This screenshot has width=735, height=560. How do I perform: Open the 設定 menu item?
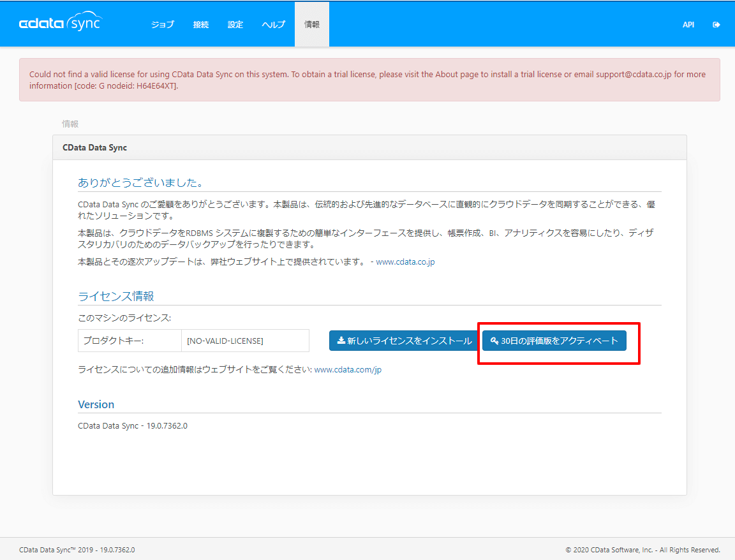235,25
